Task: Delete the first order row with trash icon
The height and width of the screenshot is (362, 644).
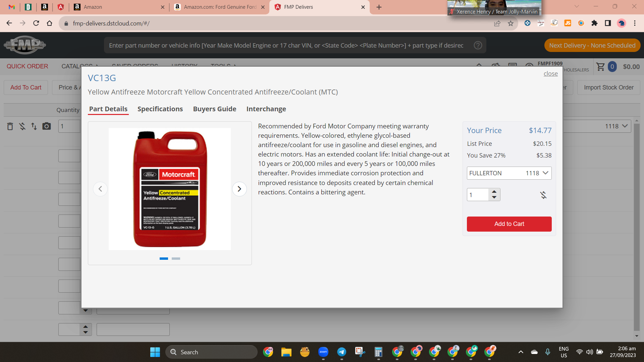Action: (x=10, y=126)
